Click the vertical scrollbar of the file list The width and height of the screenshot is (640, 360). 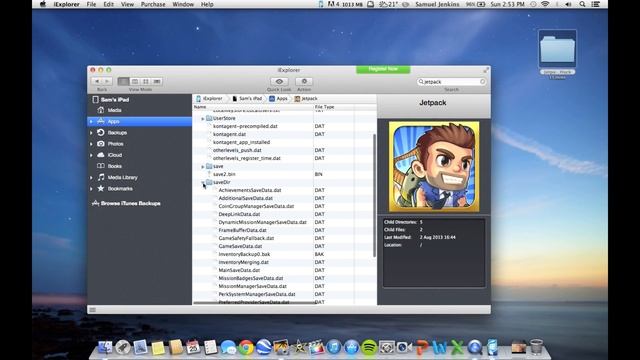374,195
